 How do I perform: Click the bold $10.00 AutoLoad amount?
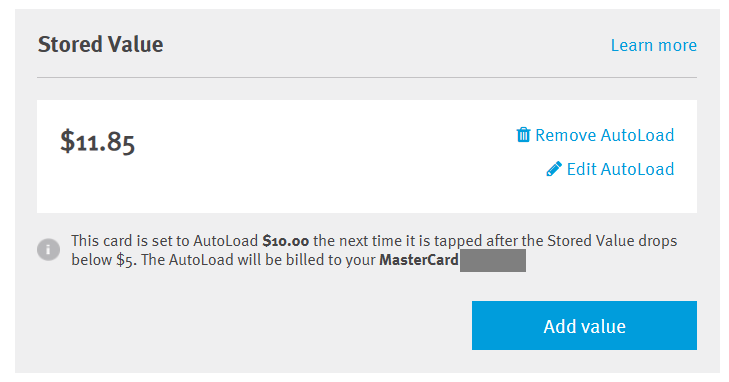tap(285, 241)
